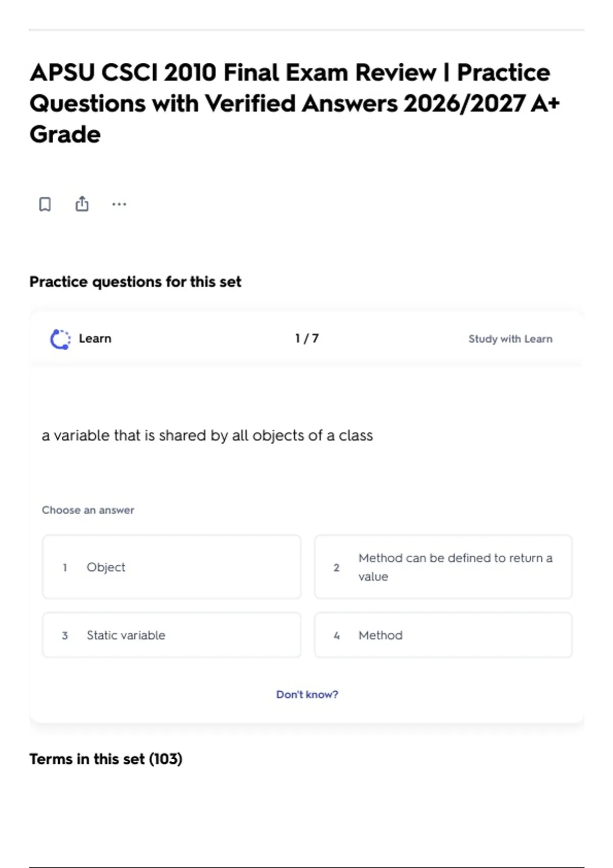Select answer option Object
This screenshot has width=613, height=868.
[x=172, y=567]
